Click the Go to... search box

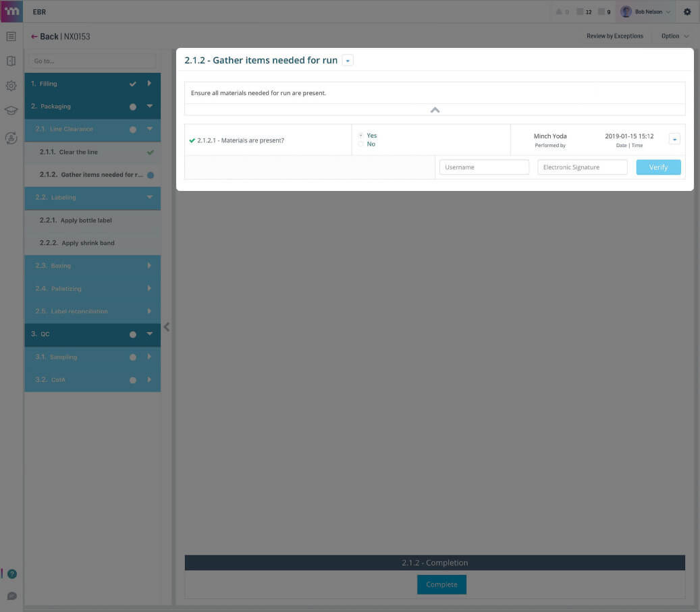(92, 61)
